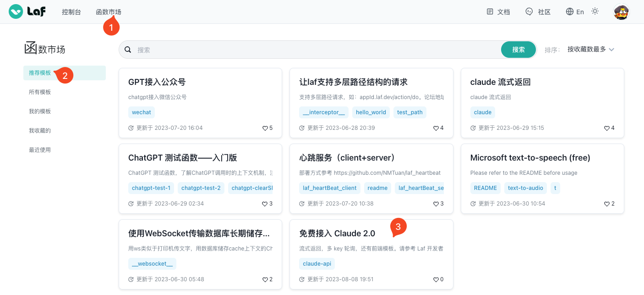The image size is (644, 295).
Task: Click the chatgpt-test-2 tag
Action: click(201, 188)
